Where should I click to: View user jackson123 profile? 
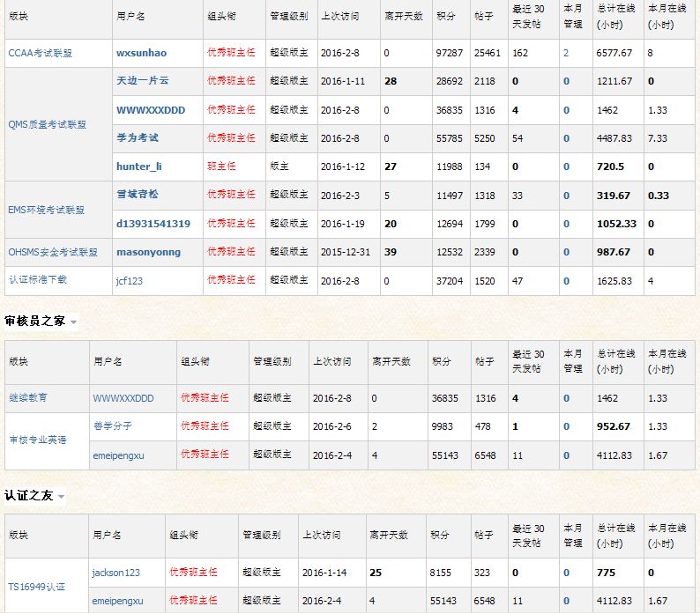pyautogui.click(x=116, y=573)
